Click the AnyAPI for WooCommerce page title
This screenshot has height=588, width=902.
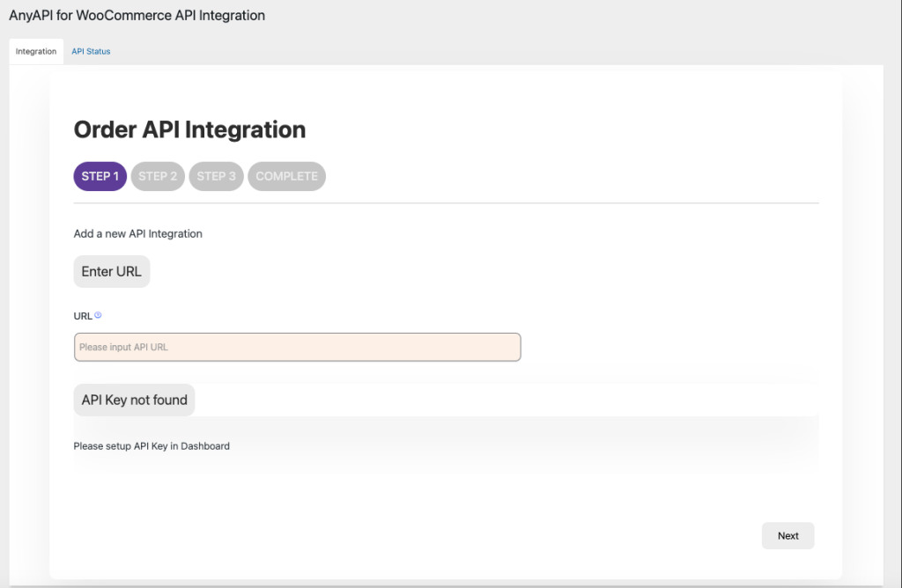coord(137,15)
